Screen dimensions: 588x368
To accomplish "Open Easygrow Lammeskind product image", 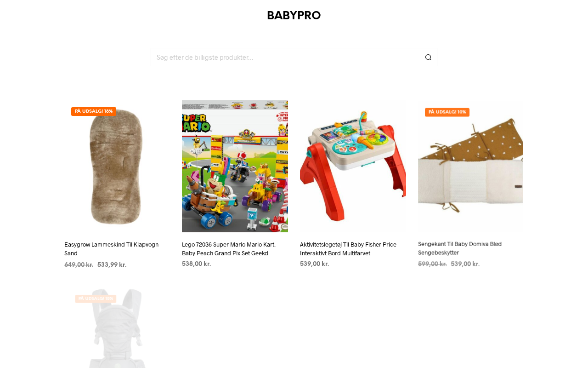I will [x=117, y=166].
